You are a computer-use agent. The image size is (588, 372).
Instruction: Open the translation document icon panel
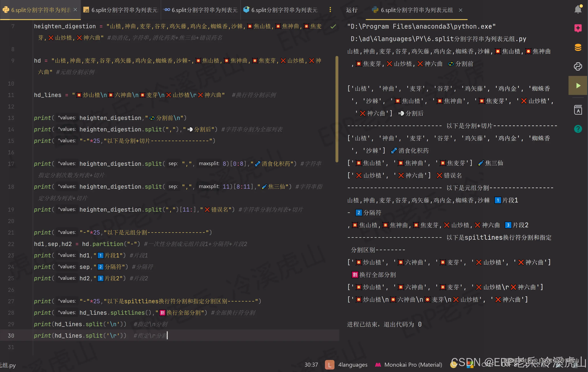pyautogui.click(x=578, y=110)
